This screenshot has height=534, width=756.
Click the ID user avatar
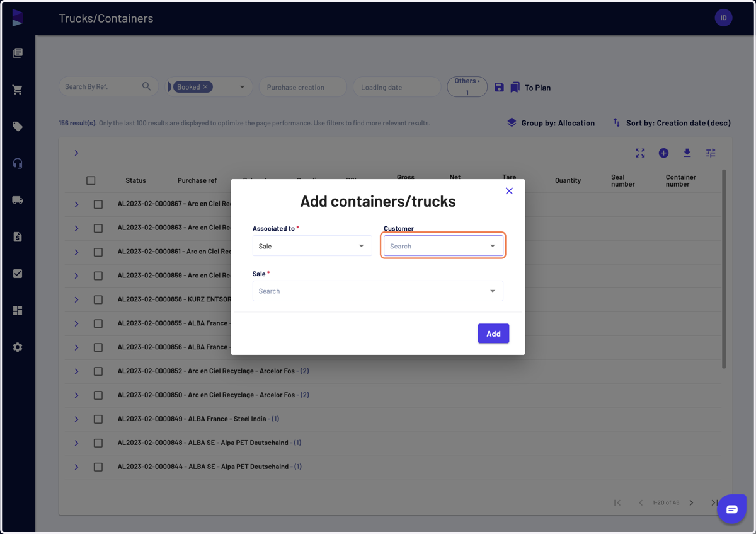point(723,18)
